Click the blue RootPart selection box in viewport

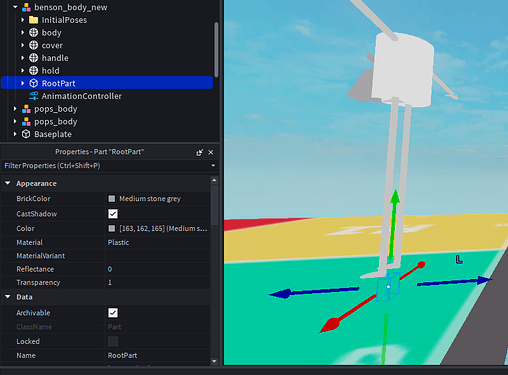pyautogui.click(x=388, y=287)
